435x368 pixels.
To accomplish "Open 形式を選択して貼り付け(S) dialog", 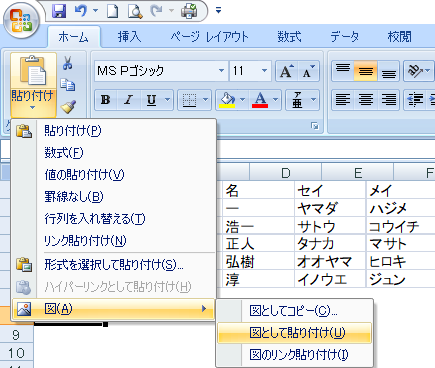I will 113,265.
